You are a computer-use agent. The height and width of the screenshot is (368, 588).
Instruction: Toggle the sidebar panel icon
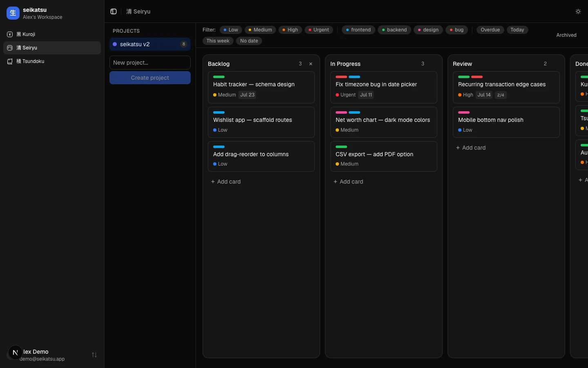pyautogui.click(x=114, y=11)
